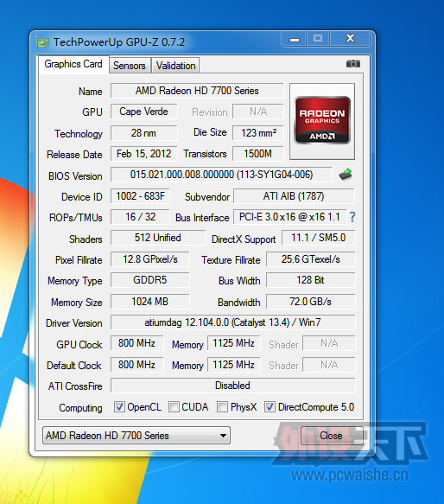Image resolution: width=444 pixels, height=504 pixels.
Task: Click the Close button
Action: 332,436
